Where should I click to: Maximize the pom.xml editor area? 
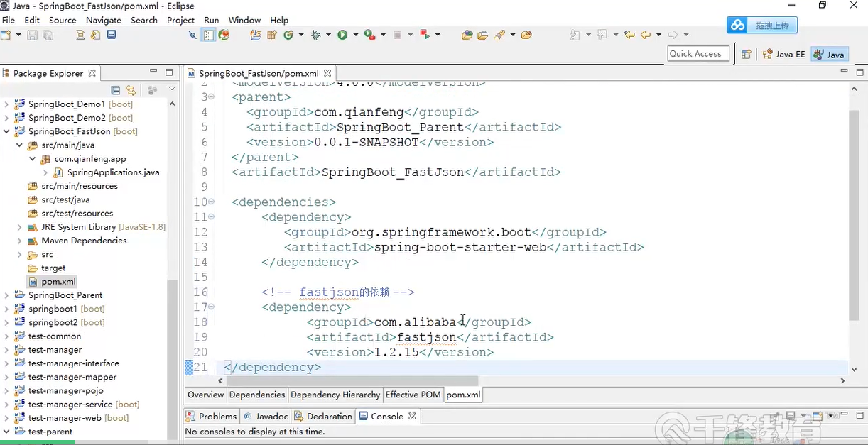[860, 72]
